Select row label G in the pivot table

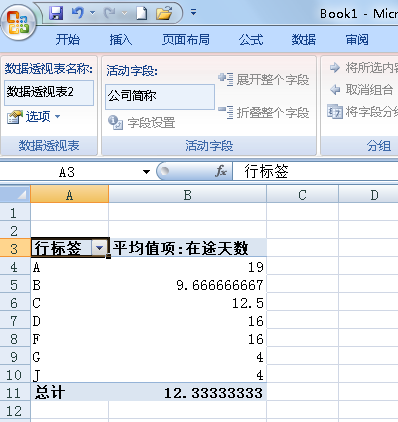coord(69,357)
